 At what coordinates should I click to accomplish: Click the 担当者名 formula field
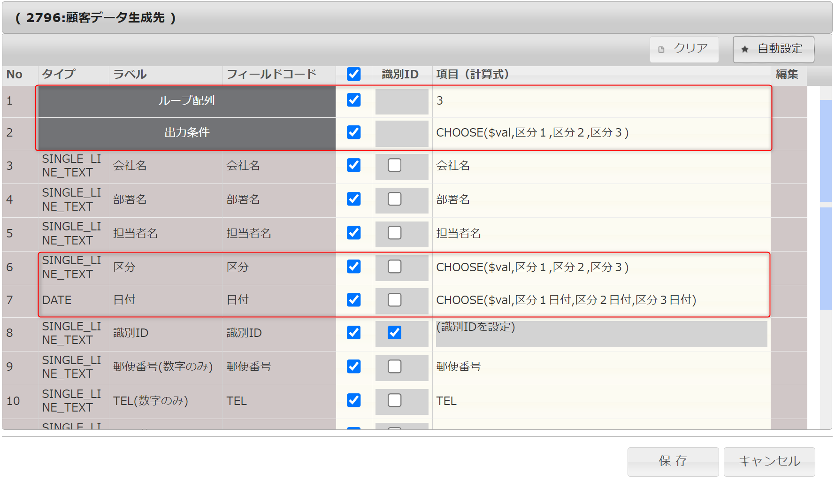pos(601,233)
